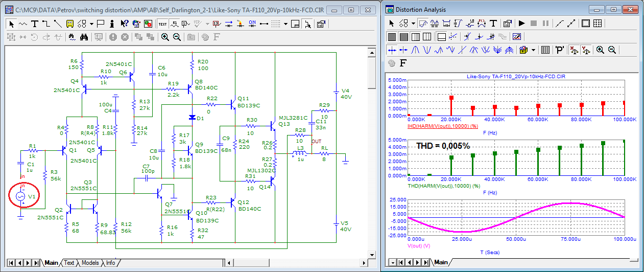Click the Peak cursor function icon

point(415,50)
